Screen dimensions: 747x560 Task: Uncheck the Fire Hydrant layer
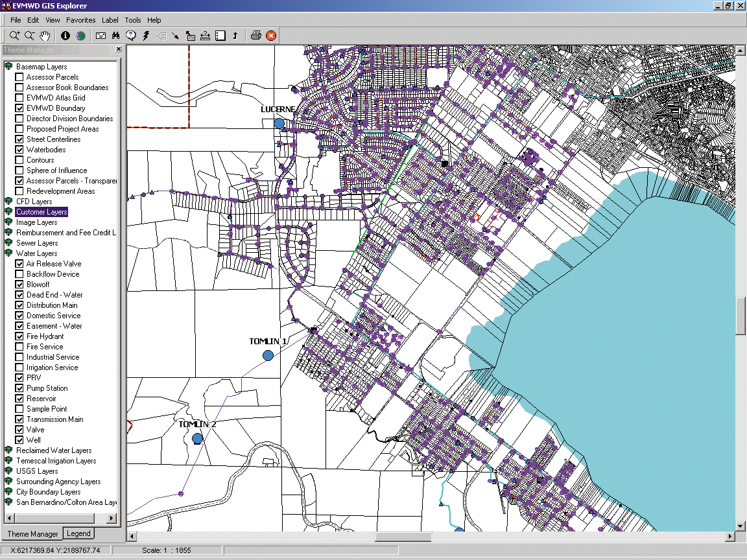point(19,336)
